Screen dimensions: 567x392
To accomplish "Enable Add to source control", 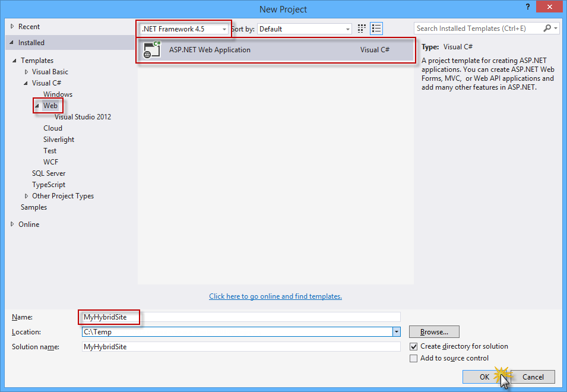I will pyautogui.click(x=414, y=358).
